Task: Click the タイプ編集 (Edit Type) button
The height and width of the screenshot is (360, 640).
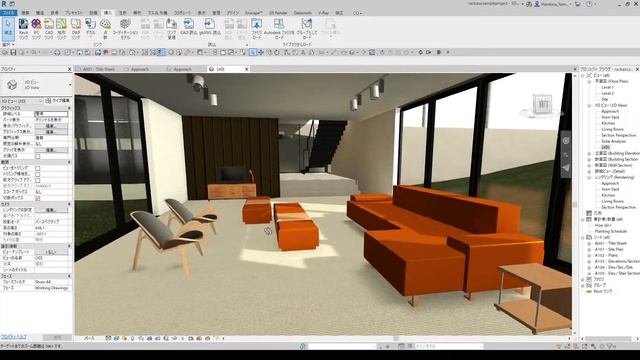Action: (57, 100)
